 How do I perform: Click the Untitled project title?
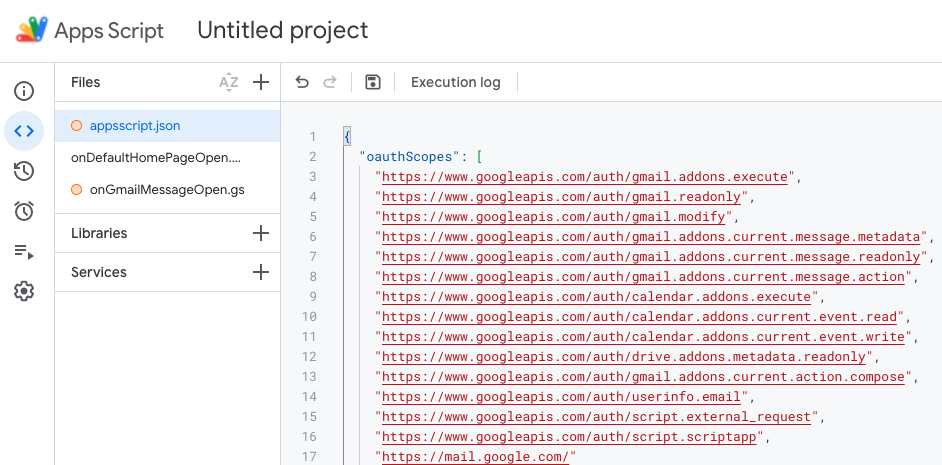pos(283,30)
